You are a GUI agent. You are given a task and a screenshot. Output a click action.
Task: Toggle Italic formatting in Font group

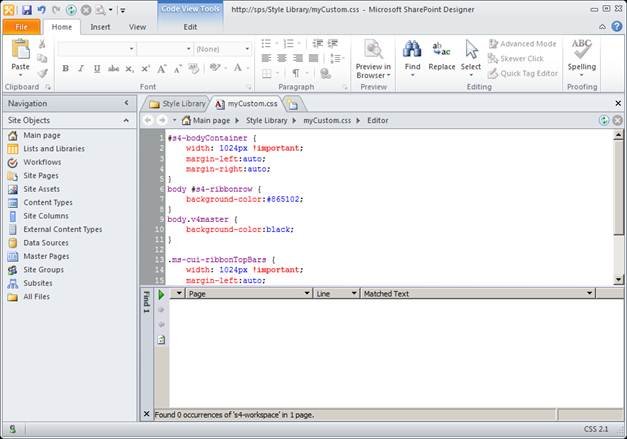click(x=81, y=68)
